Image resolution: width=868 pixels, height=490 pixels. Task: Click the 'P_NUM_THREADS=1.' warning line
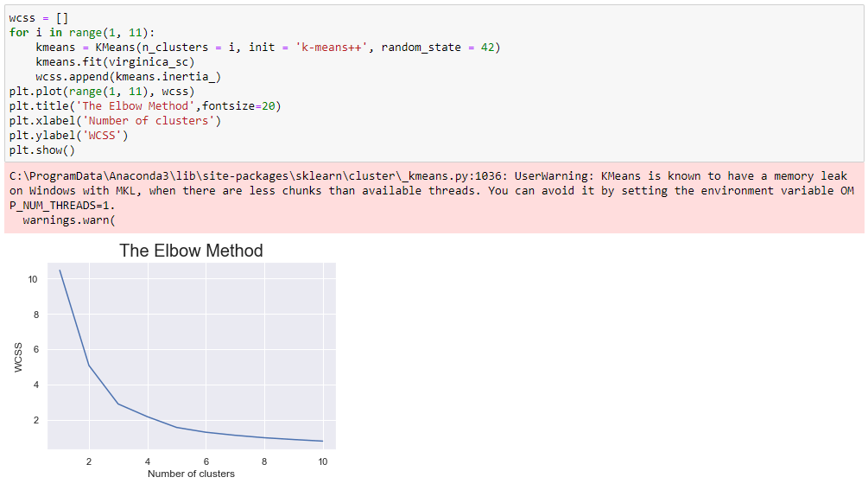point(62,206)
